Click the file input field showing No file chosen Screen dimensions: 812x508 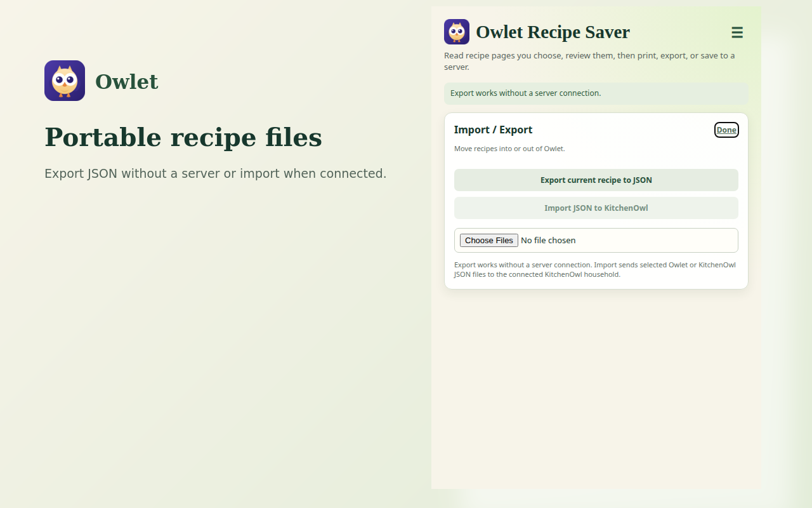(x=596, y=240)
